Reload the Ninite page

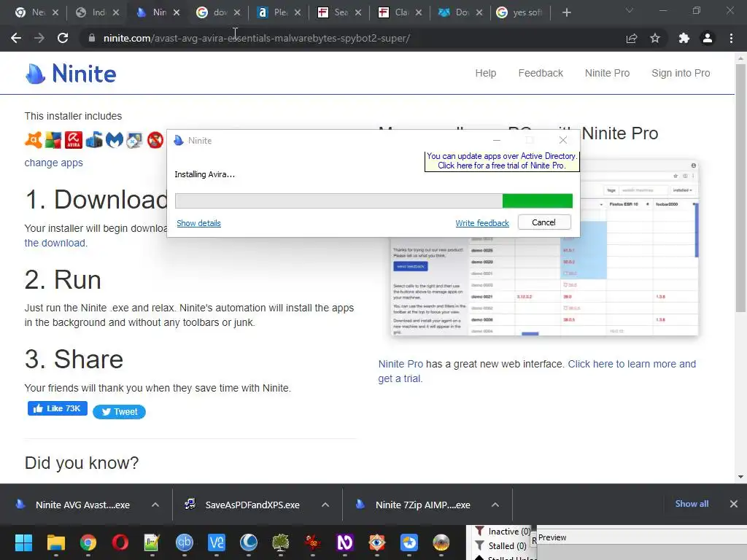click(63, 38)
